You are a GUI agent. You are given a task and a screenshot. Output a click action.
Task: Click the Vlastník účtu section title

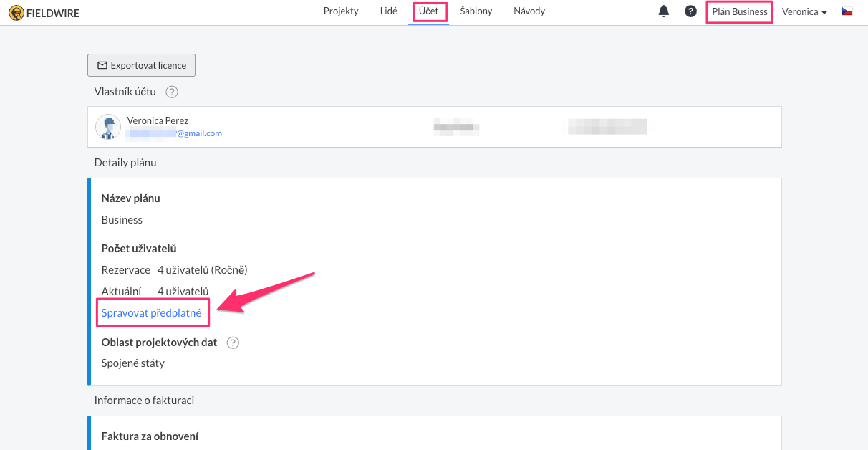[x=125, y=92]
